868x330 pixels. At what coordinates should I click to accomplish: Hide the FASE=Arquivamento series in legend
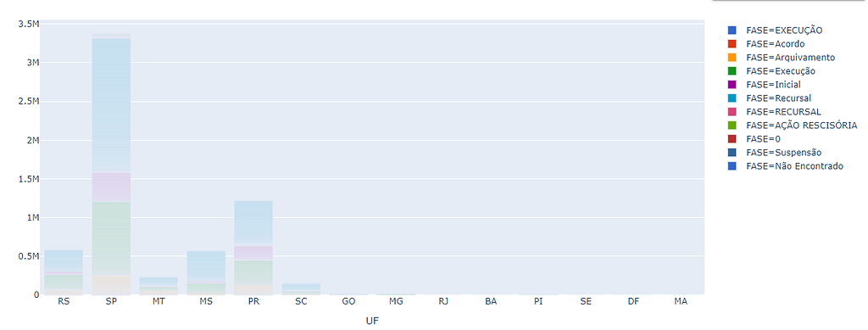(781, 57)
